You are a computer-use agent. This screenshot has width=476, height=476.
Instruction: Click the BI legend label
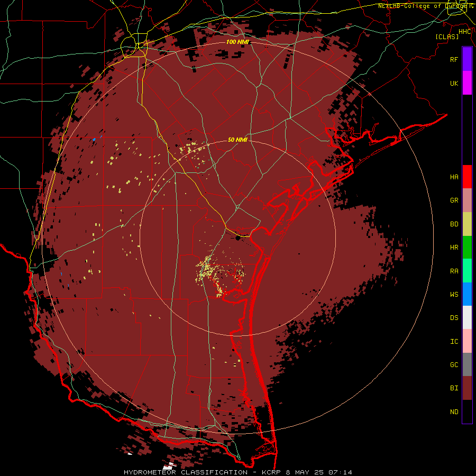454,388
